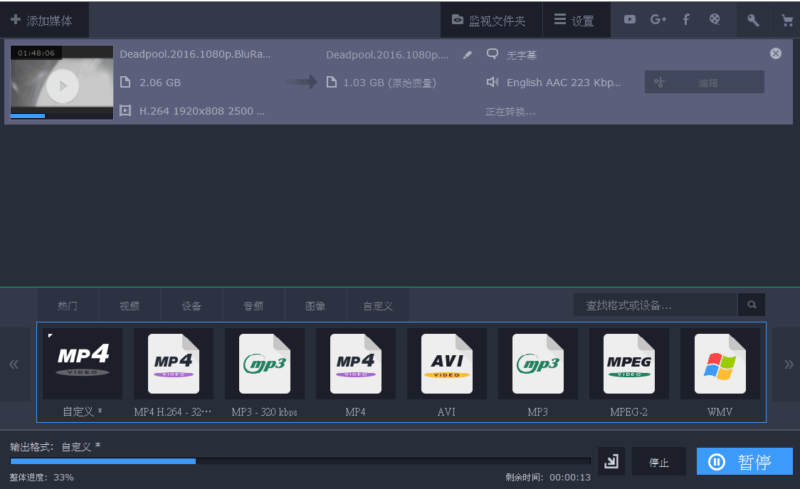Click the output format label 输出格式: 自定义 *
Viewport: 800px width, 489px height.
pos(55,447)
